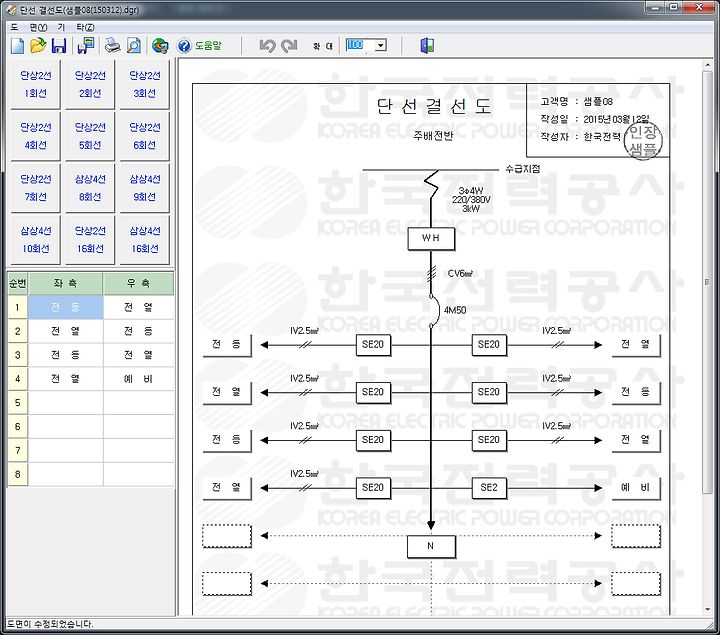This screenshot has height=635, width=720.
Task: Click the 예비 load box on right
Action: click(636, 488)
